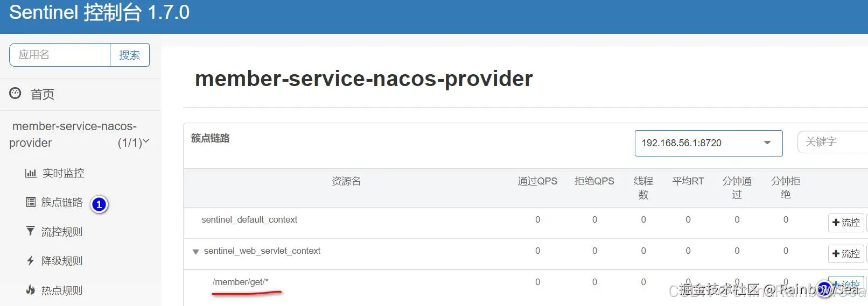Collapse the sentinel_web_servlet_context tree row

[196, 252]
